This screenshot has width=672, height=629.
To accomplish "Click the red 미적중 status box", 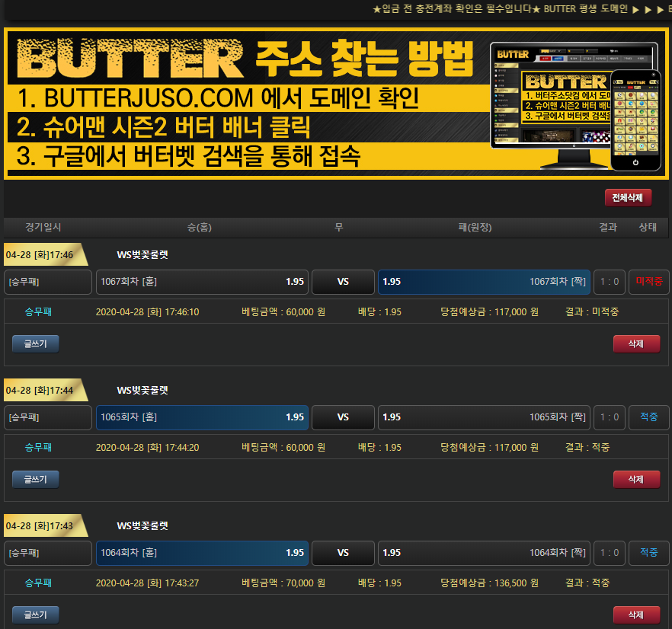I will coord(648,282).
